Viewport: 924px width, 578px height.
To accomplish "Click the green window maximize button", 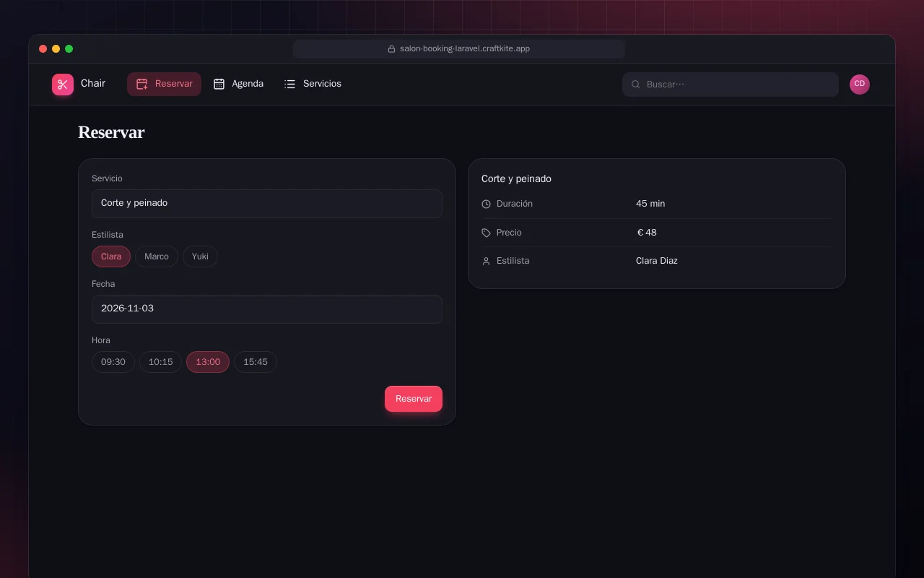I will tap(69, 49).
